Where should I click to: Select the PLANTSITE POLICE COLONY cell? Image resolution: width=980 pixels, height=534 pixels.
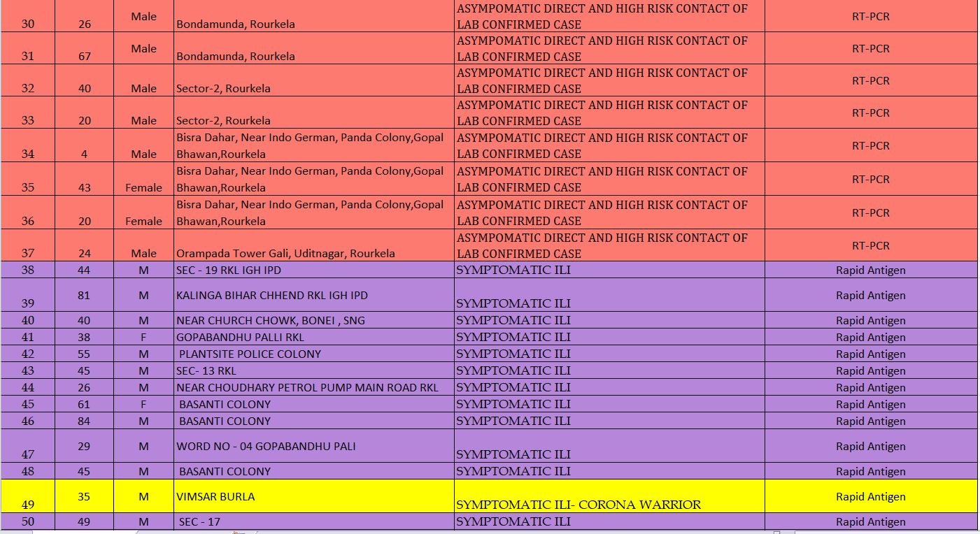(313, 354)
